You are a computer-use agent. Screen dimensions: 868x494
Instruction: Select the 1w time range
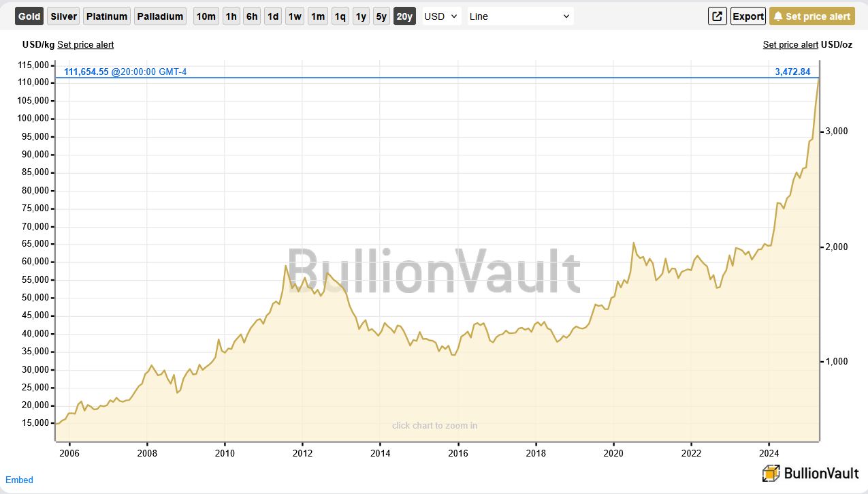point(295,16)
